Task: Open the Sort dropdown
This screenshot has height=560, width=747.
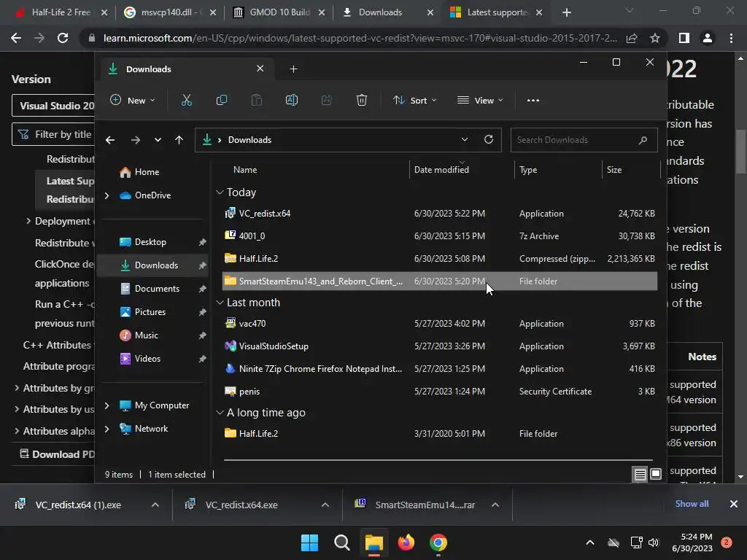Action: click(414, 100)
